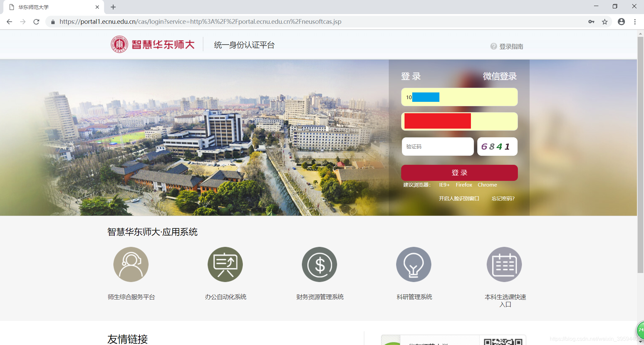Open the 本科生选课快速入口 calendar icon
The image size is (644, 345).
coord(504,264)
